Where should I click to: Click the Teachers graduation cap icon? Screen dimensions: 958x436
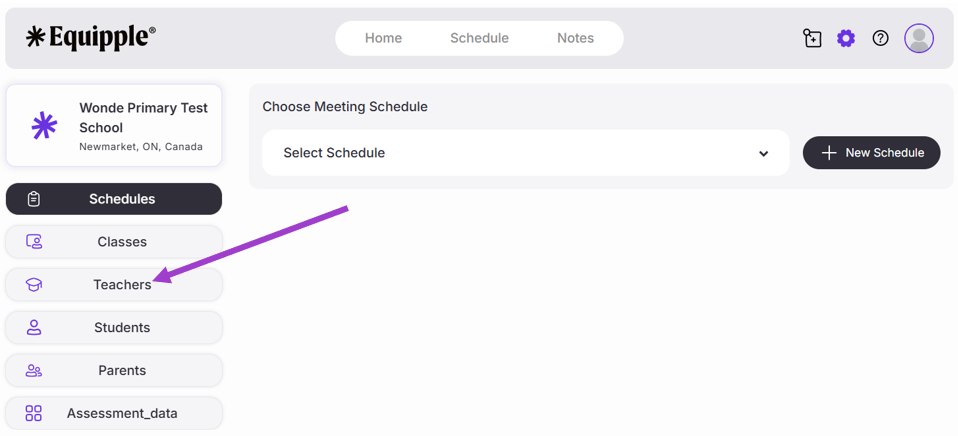[34, 285]
